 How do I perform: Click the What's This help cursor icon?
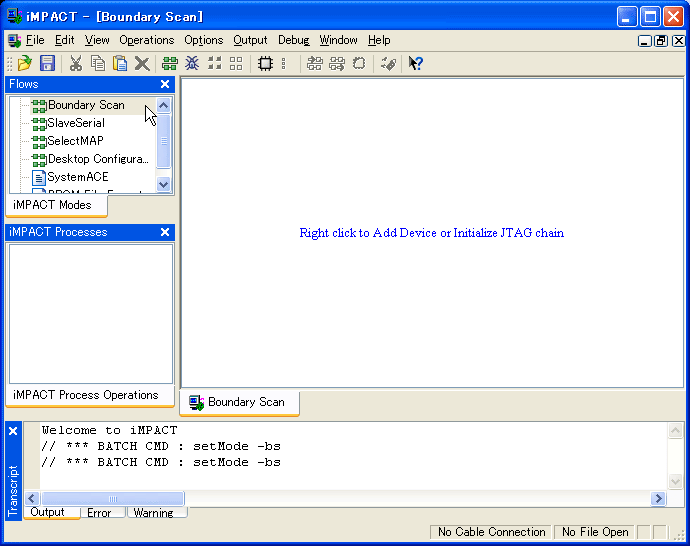415,63
